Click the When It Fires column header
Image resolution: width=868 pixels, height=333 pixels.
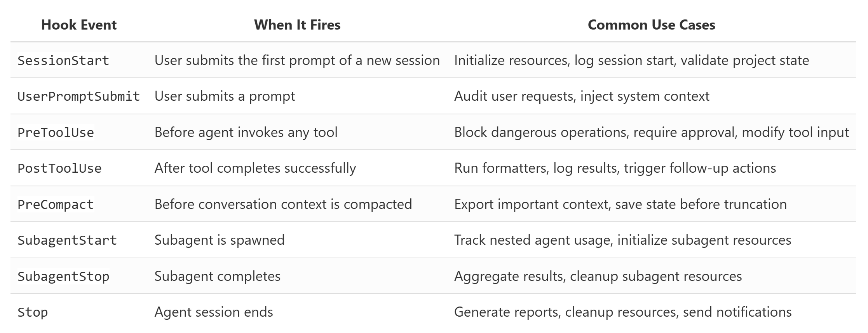(x=297, y=25)
